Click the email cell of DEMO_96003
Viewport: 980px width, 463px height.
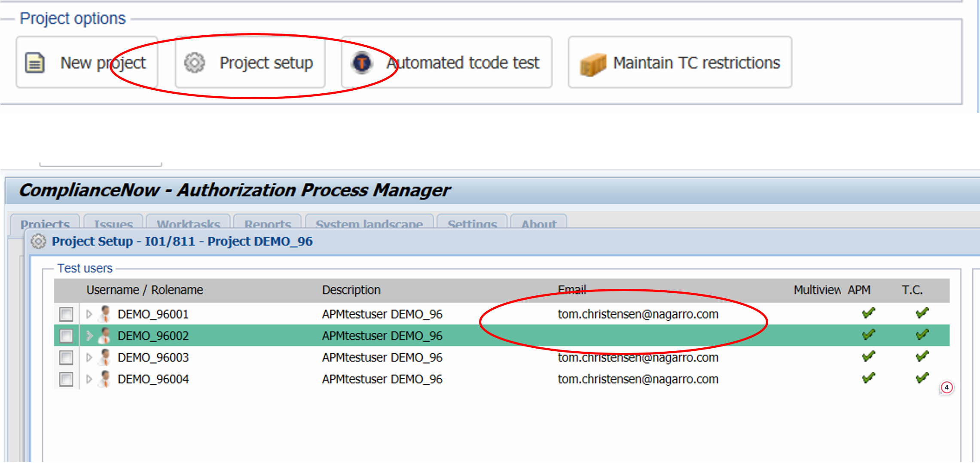[x=638, y=358]
